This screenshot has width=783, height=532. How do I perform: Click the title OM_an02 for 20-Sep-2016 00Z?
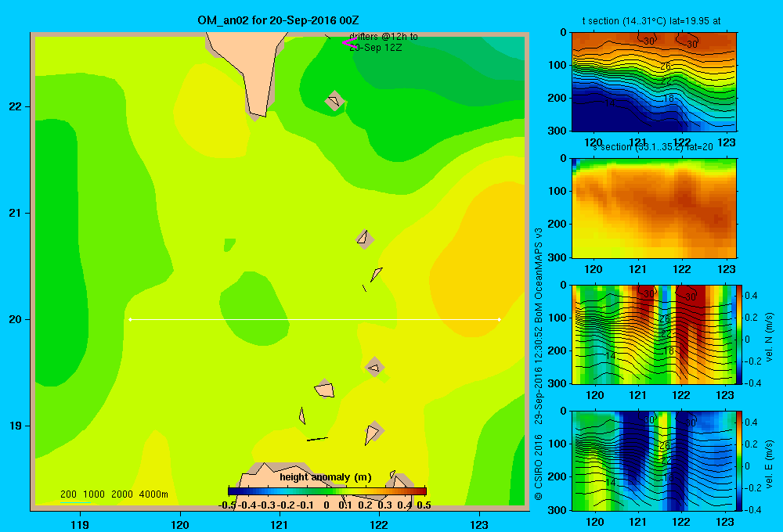tap(278, 20)
